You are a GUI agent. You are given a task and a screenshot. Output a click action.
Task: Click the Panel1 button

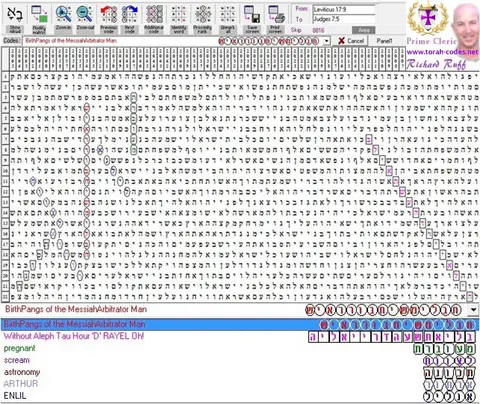(384, 41)
